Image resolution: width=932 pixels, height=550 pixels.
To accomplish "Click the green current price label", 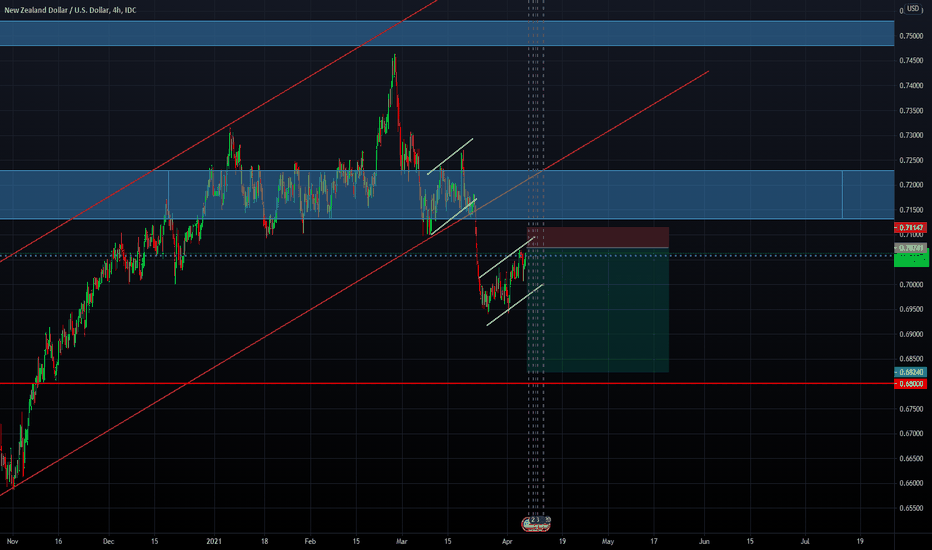I will pos(911,259).
